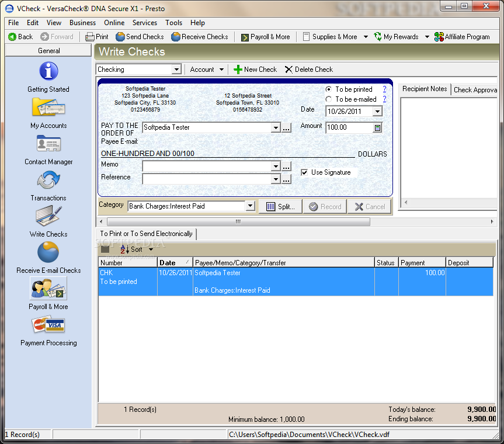Expand the Memo dropdown arrow
504x444 pixels.
pos(276,166)
